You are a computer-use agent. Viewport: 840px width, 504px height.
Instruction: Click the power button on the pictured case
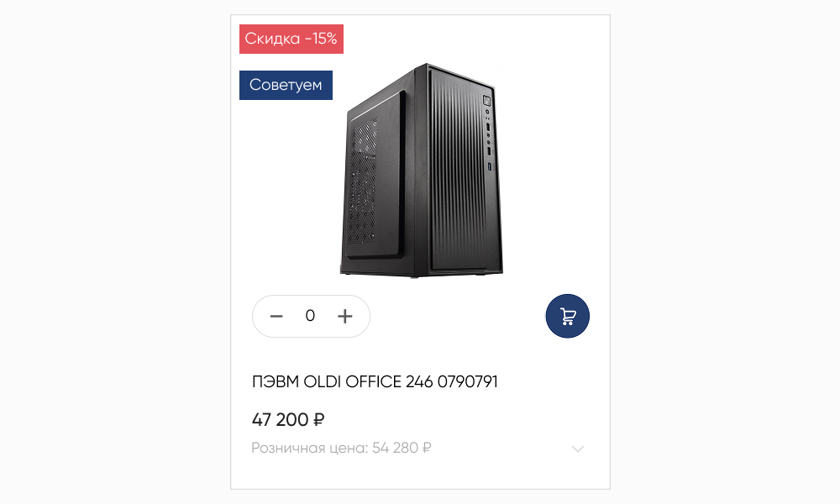click(487, 100)
